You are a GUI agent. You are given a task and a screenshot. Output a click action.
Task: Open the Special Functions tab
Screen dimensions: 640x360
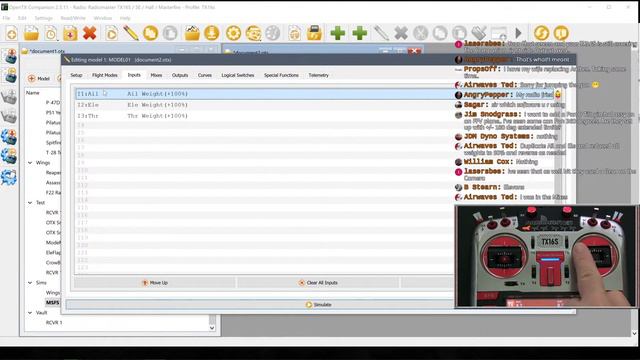pos(281,75)
